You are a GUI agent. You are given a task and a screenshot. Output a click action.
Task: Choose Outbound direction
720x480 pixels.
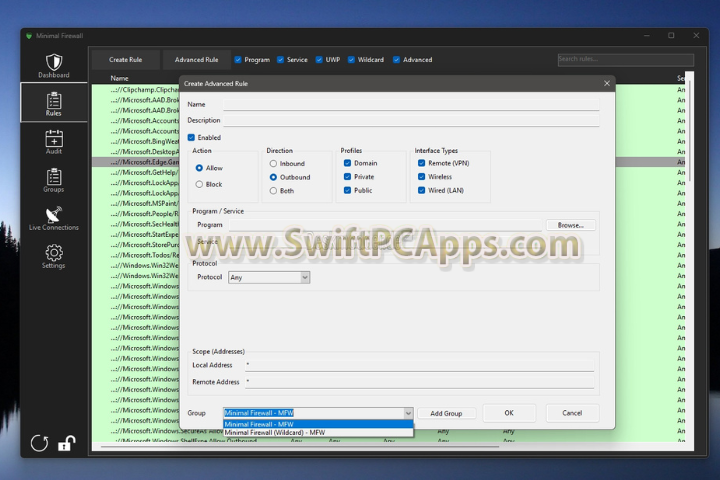(x=273, y=177)
